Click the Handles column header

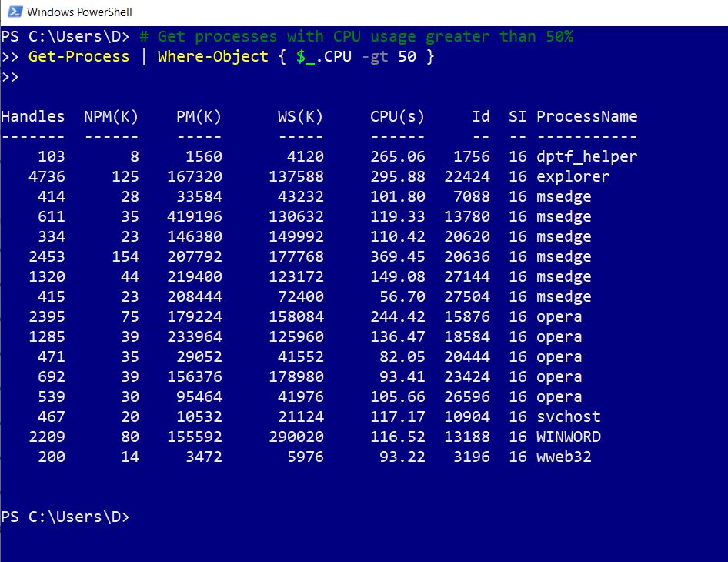33,117
